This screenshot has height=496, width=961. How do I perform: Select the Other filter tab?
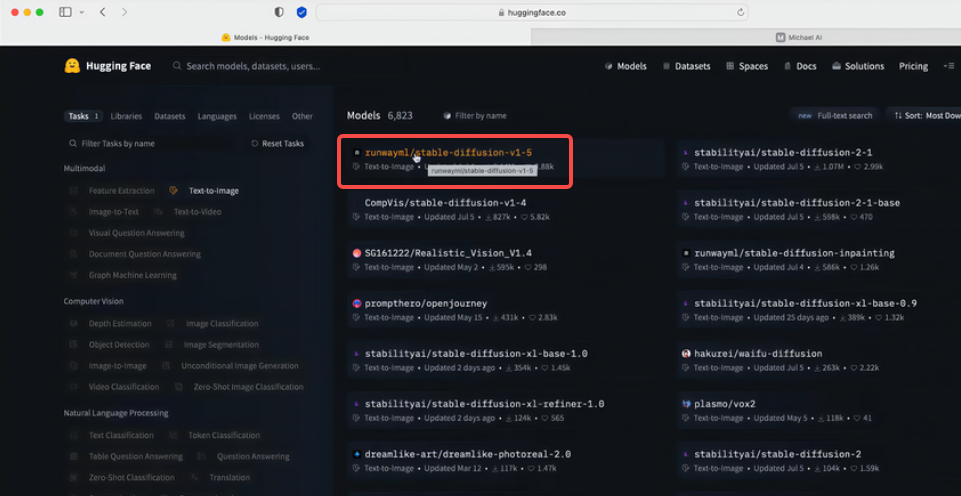pos(302,116)
